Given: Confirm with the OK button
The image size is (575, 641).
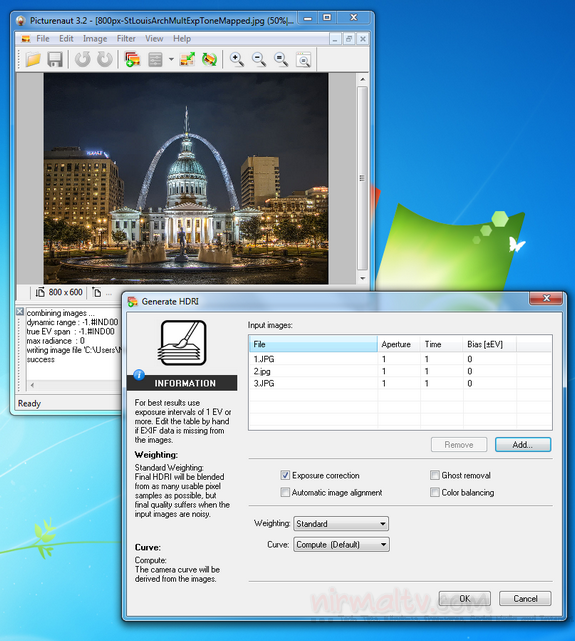Looking at the screenshot, I should (465, 599).
